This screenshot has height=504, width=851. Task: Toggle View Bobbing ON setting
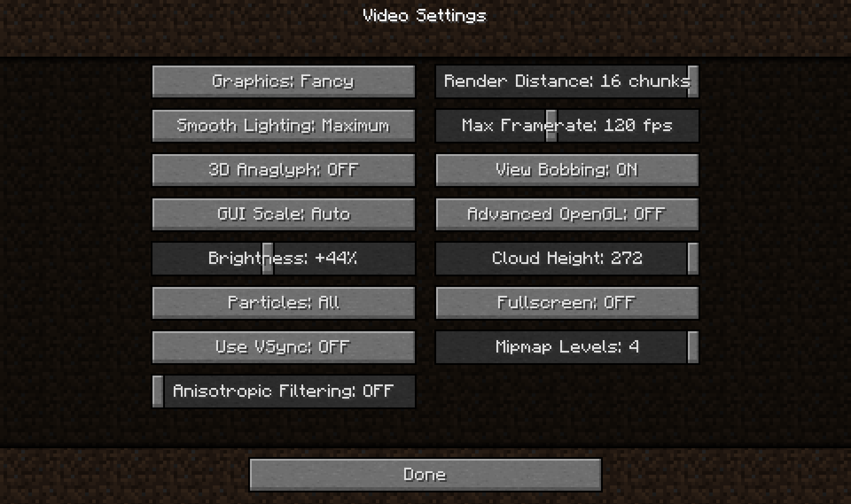(566, 169)
